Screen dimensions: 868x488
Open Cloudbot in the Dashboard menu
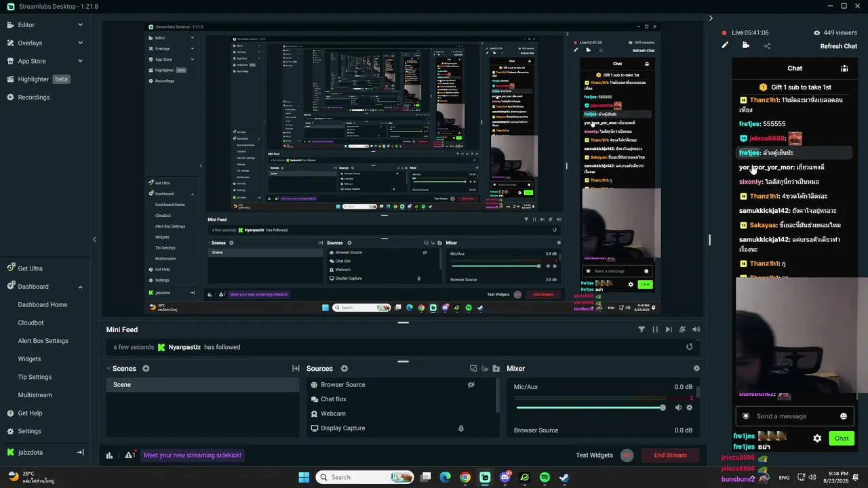31,323
